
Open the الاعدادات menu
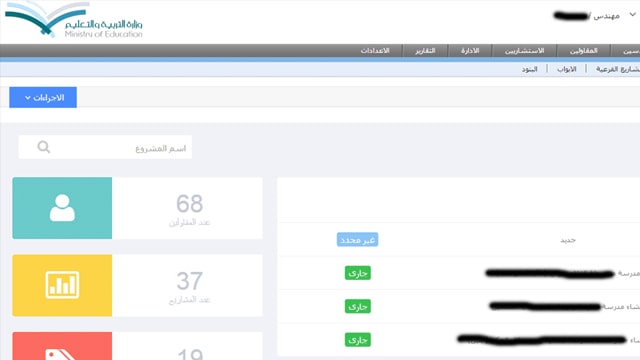[375, 51]
